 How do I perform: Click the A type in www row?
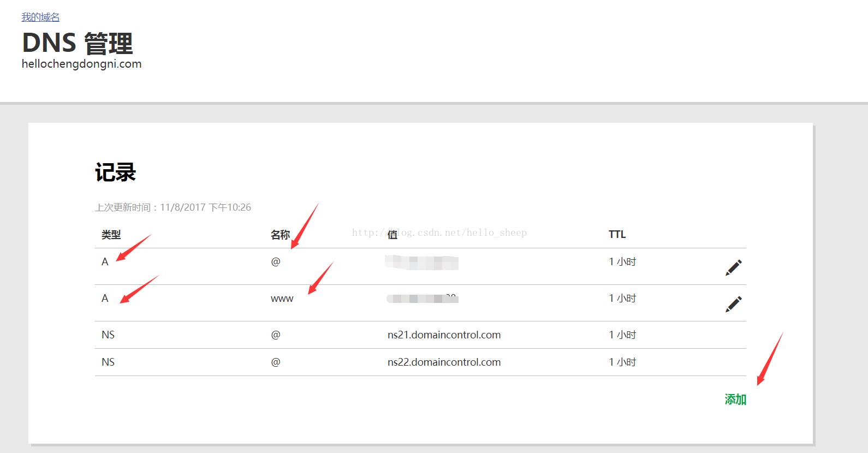pos(105,298)
